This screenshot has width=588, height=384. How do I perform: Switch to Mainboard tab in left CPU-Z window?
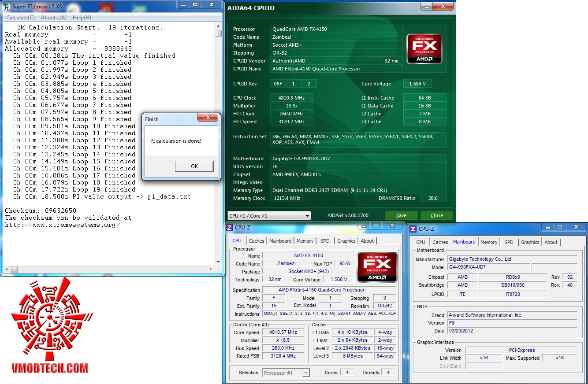(x=281, y=241)
